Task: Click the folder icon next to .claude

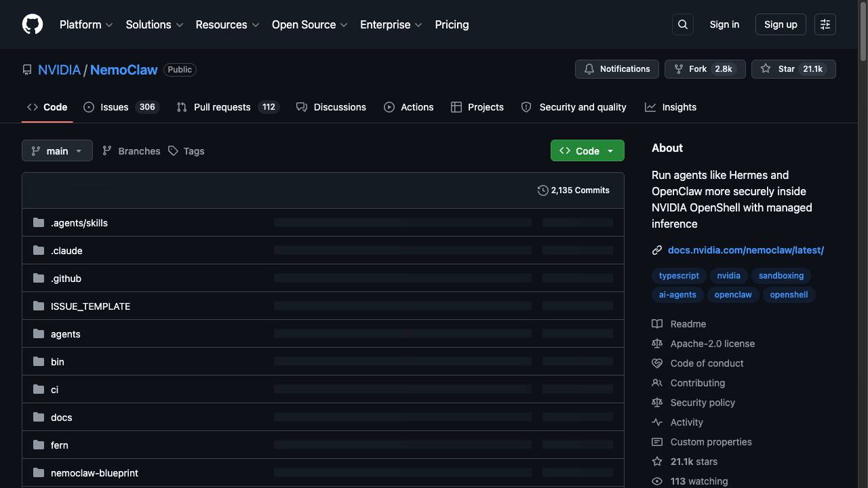Action: pos(39,250)
